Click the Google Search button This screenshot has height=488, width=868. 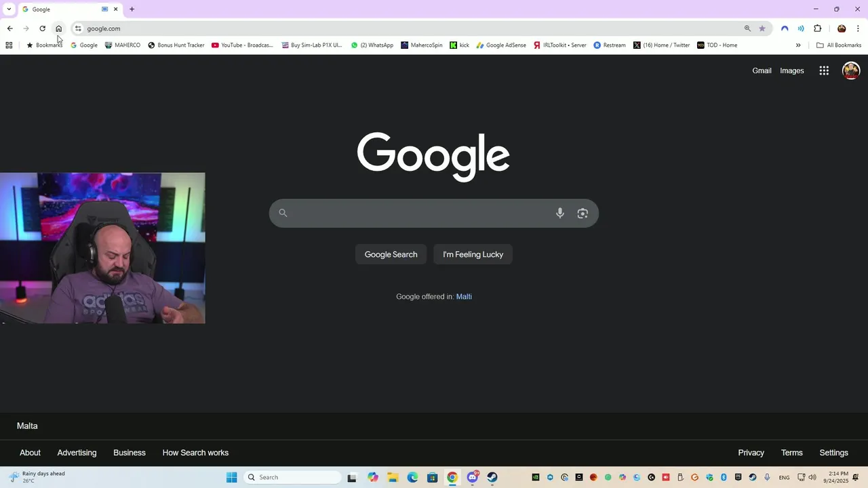point(391,254)
